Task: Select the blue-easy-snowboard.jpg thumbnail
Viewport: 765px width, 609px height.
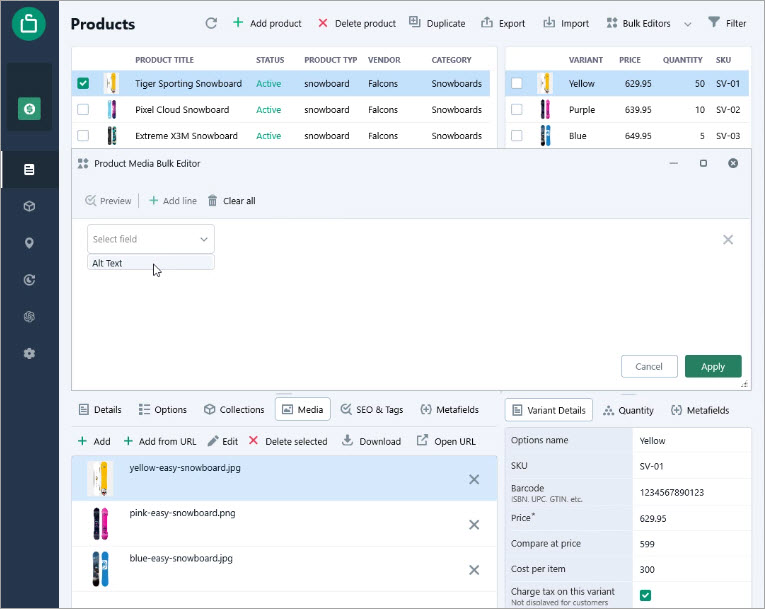Action: (x=101, y=569)
